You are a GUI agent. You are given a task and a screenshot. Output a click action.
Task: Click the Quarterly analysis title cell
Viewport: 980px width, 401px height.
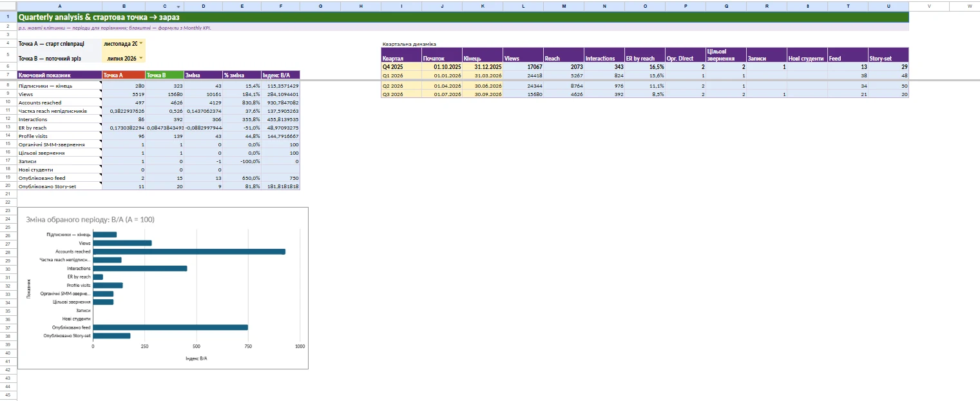463,17
